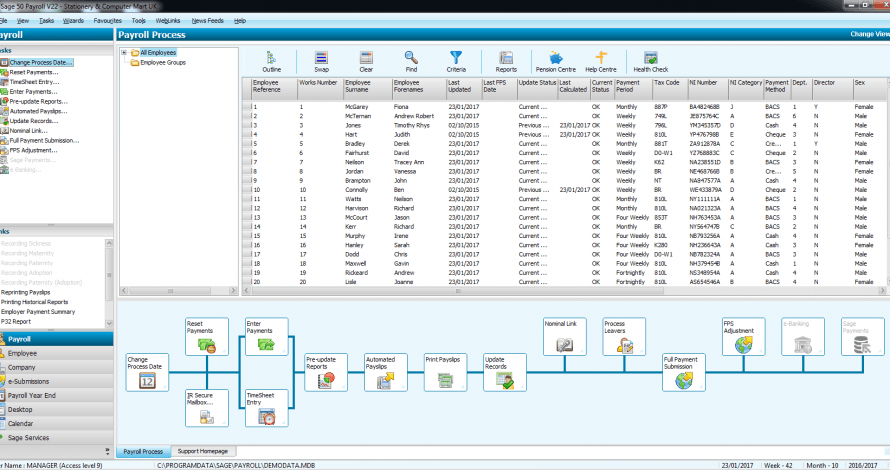Expand the All Employees tree node
The height and width of the screenshot is (470, 890).
tap(123, 52)
